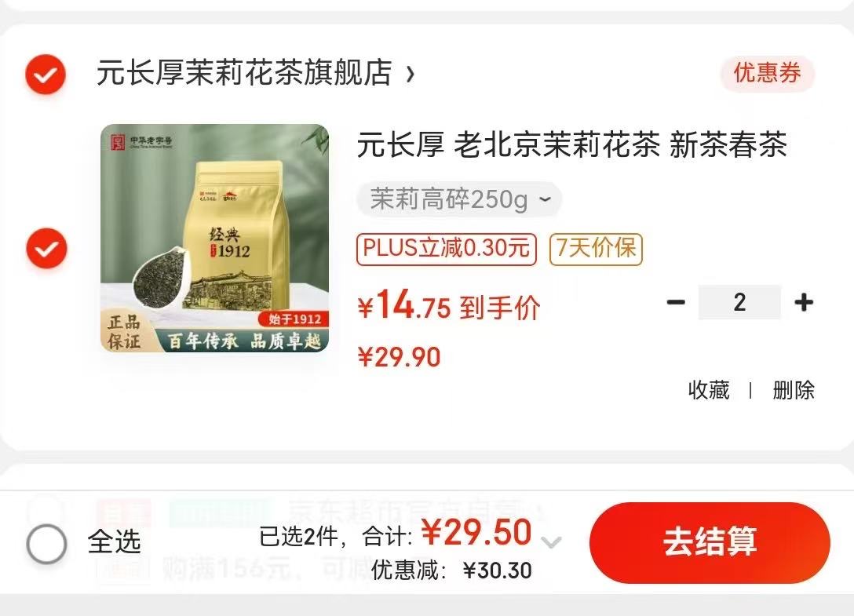Image resolution: width=854 pixels, height=616 pixels.
Task: Click 删除 to remove the item
Action: [794, 390]
